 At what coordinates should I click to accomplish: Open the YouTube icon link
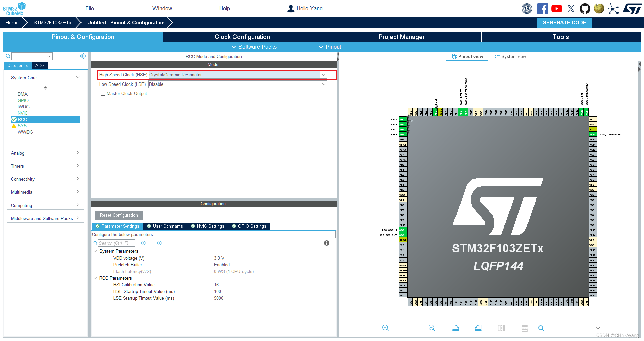pos(557,9)
